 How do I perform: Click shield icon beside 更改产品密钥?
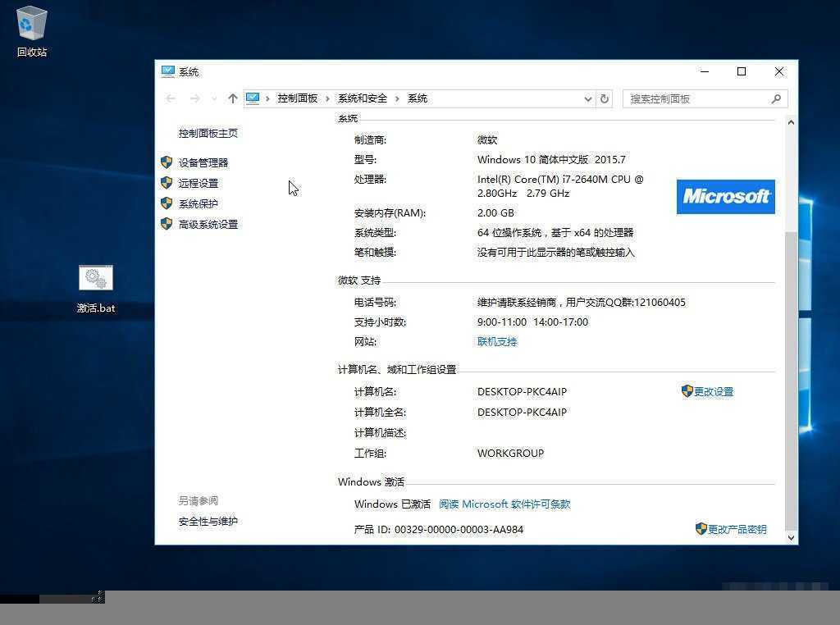tap(701, 528)
